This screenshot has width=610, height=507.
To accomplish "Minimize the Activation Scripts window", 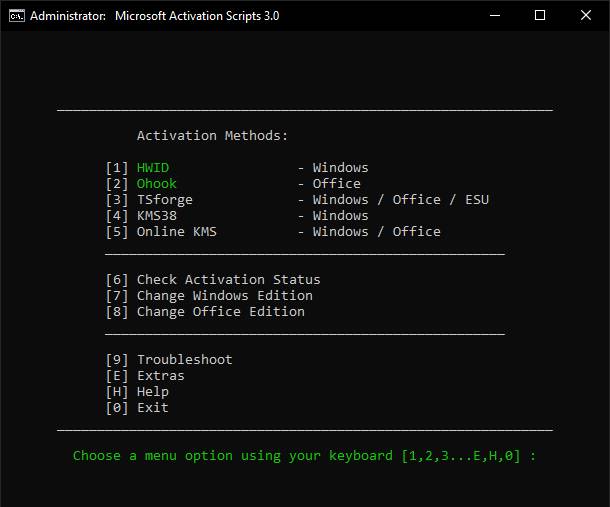I will pyautogui.click(x=494, y=16).
